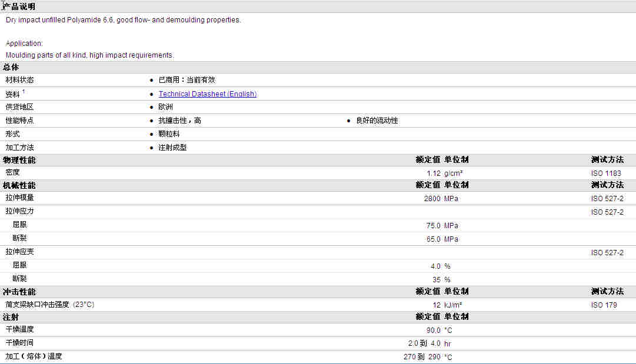The height and width of the screenshot is (364, 636).
Task: Click the 性能特点 row label
Action: [19, 121]
